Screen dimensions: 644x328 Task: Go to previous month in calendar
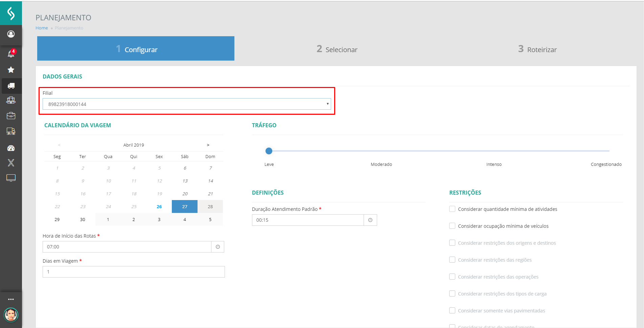coord(59,145)
